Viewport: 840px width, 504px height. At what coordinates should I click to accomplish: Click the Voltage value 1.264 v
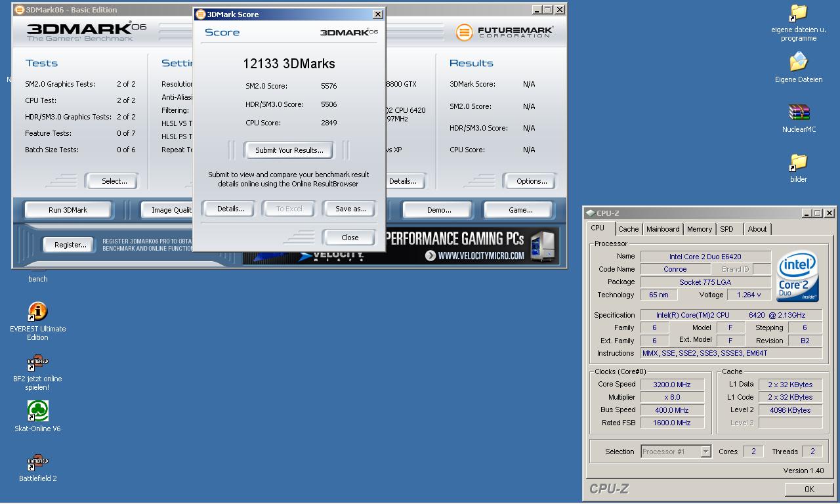(x=749, y=295)
